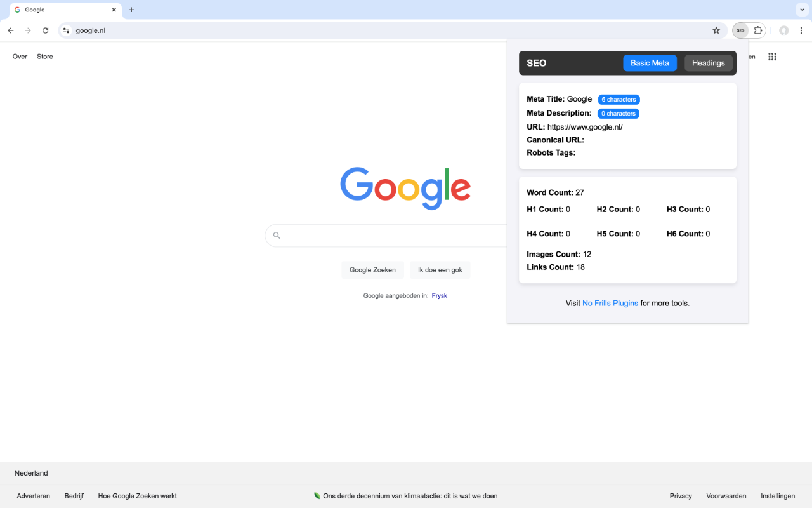The image size is (812, 508).
Task: Click the H5 Count value
Action: pyautogui.click(x=638, y=234)
